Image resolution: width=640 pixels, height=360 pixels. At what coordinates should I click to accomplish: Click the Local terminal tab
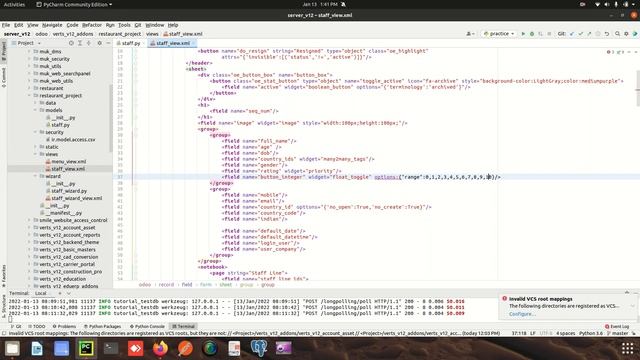tap(41, 293)
